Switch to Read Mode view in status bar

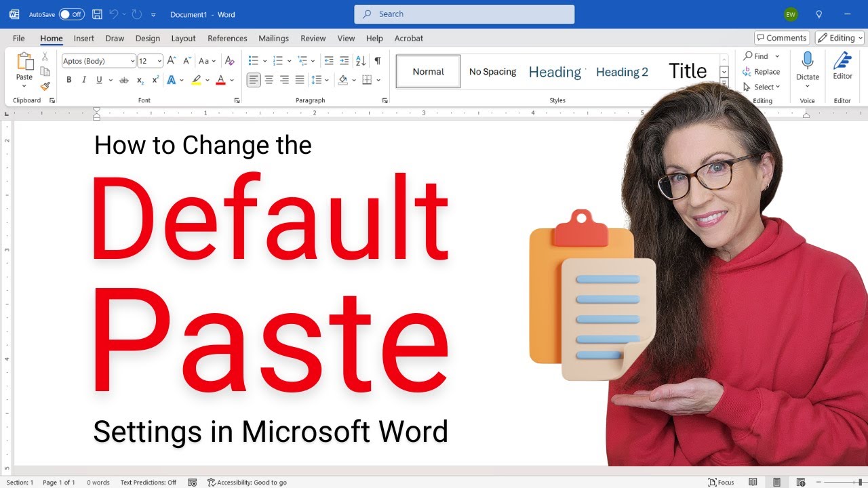point(753,482)
